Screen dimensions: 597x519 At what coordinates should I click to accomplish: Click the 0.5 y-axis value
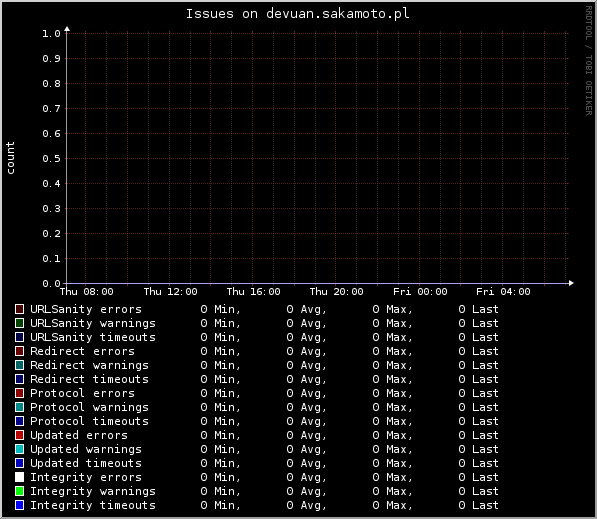tap(51, 158)
